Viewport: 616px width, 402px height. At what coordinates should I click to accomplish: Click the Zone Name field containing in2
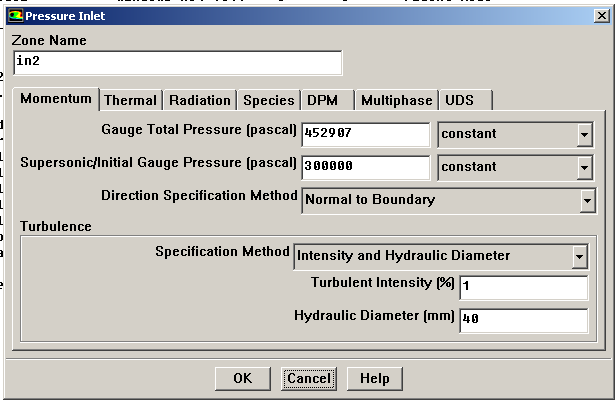click(177, 62)
